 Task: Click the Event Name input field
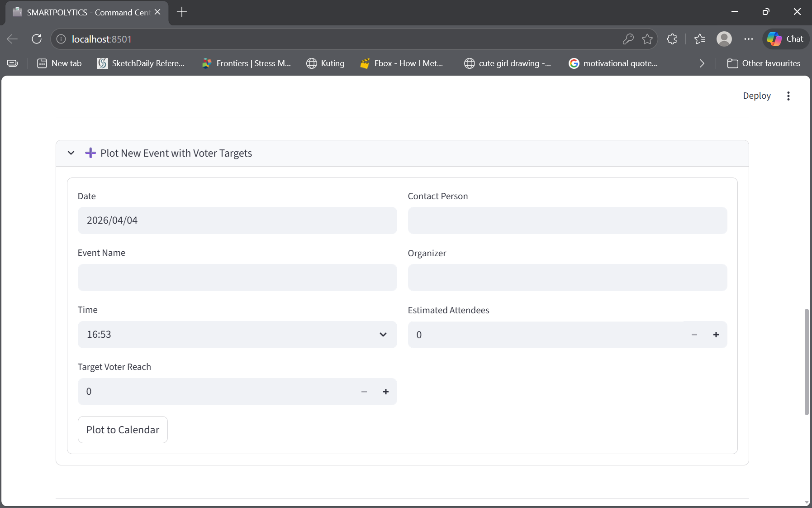coord(237,278)
